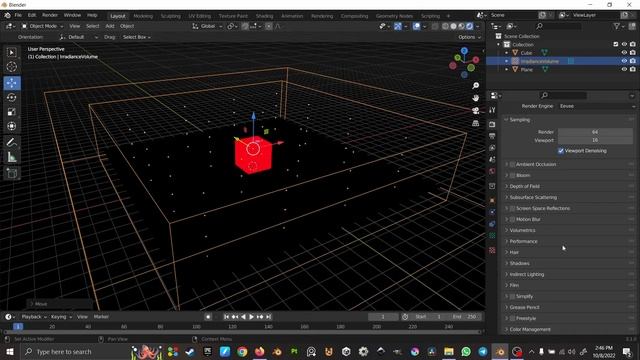The image size is (640, 360).
Task: Enable the Viewport Denoising checkbox
Action: point(561,151)
